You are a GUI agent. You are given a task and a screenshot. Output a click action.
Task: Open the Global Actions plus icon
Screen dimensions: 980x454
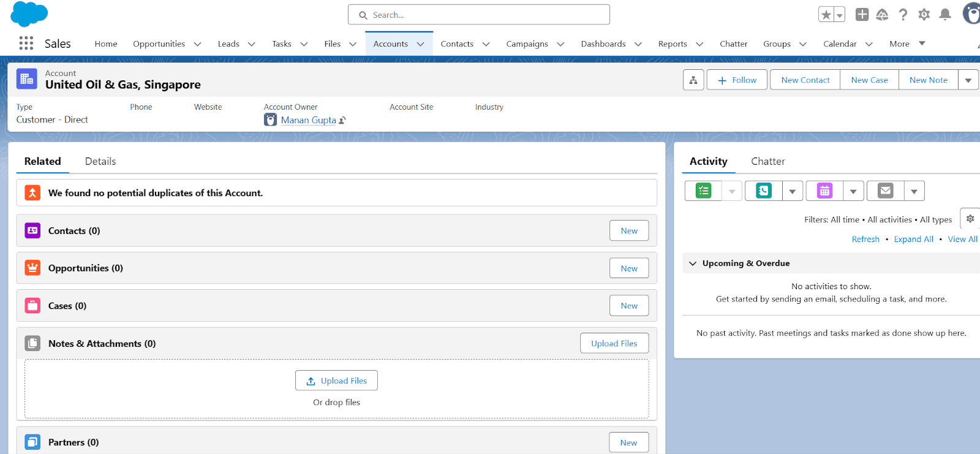pyautogui.click(x=862, y=14)
